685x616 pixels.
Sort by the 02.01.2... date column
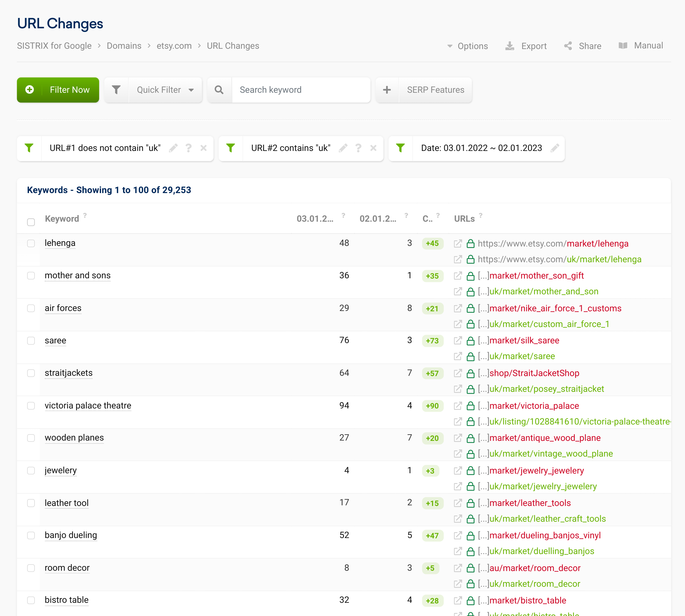click(x=378, y=219)
